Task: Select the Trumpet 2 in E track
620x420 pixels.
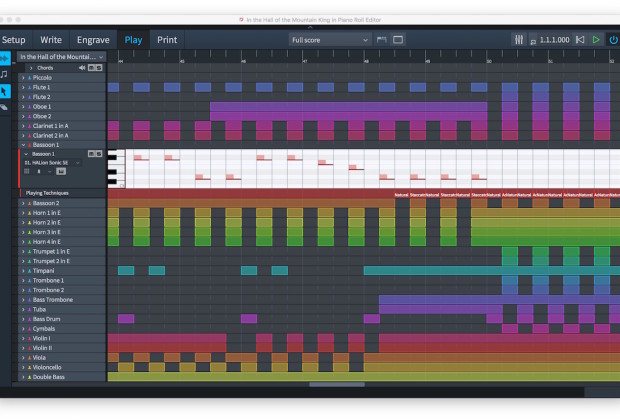Action: pyautogui.click(x=62, y=261)
